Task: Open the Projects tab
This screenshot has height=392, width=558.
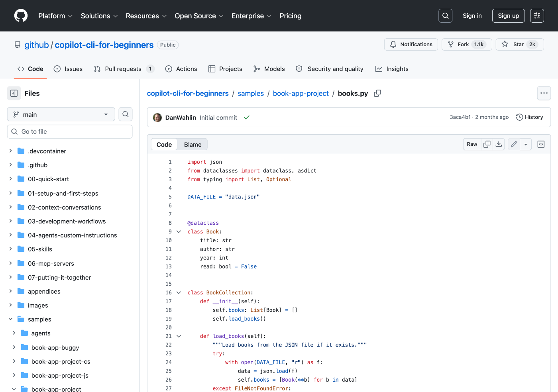Action: 225,69
